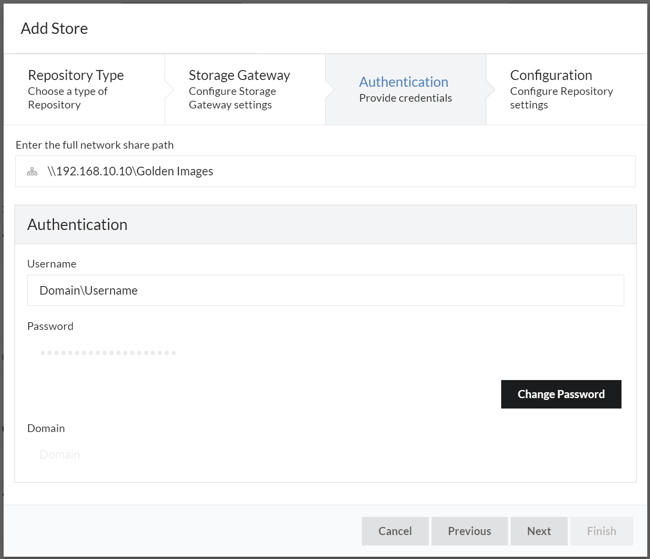Go back with the Previous button
Image resolution: width=650 pixels, height=559 pixels.
click(469, 531)
